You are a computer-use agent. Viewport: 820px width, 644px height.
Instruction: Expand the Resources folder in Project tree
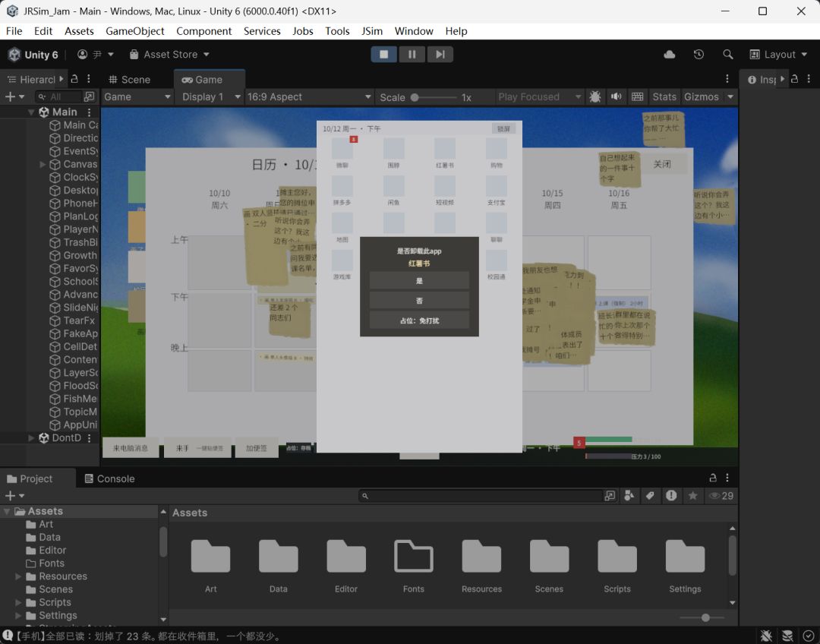(x=18, y=576)
